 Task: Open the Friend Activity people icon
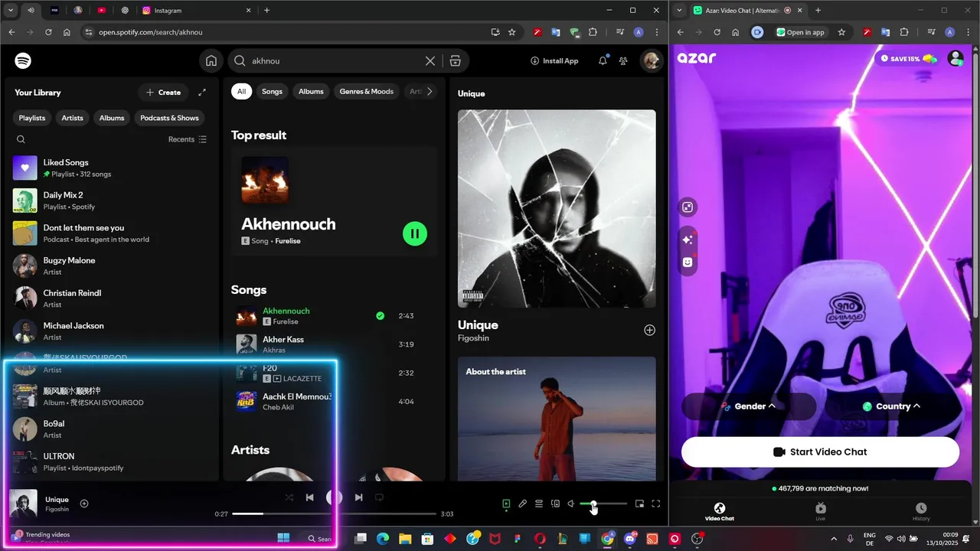point(623,61)
